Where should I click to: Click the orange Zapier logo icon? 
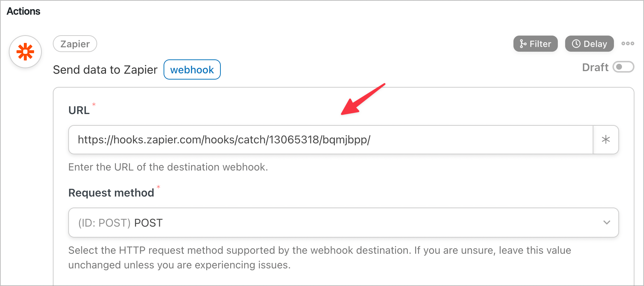tap(25, 52)
